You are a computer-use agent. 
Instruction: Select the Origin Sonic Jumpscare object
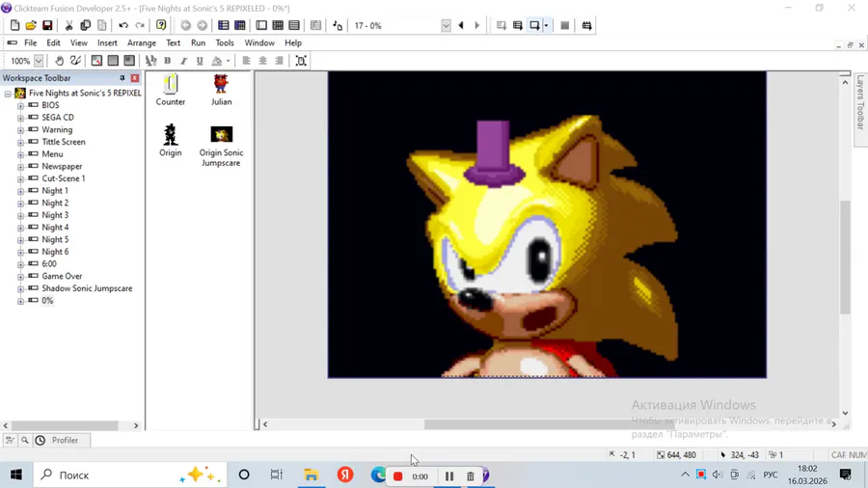[221, 146]
